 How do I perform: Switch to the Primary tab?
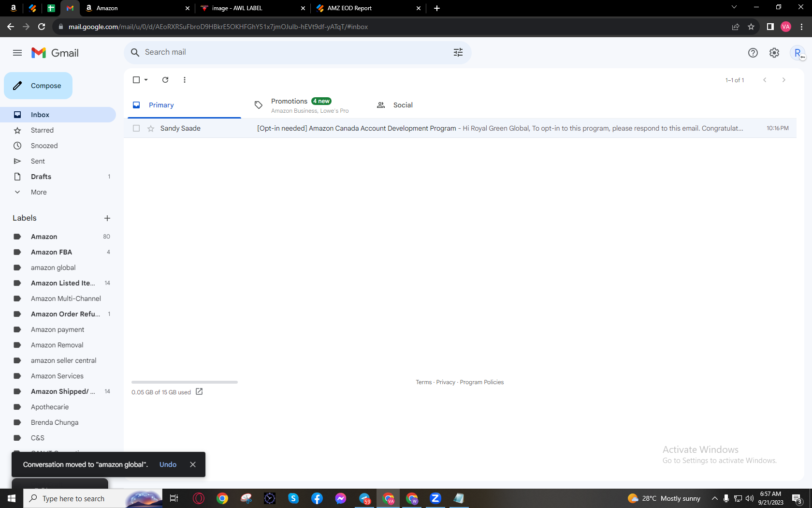[184, 105]
